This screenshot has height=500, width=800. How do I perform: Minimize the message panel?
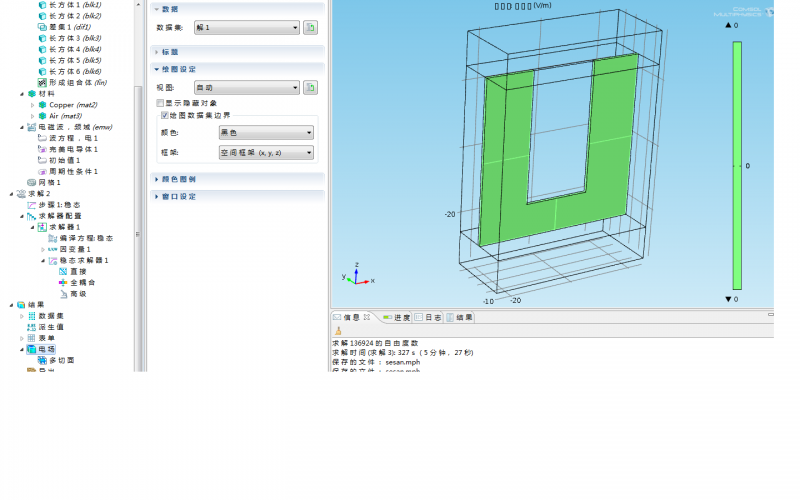tap(770, 314)
